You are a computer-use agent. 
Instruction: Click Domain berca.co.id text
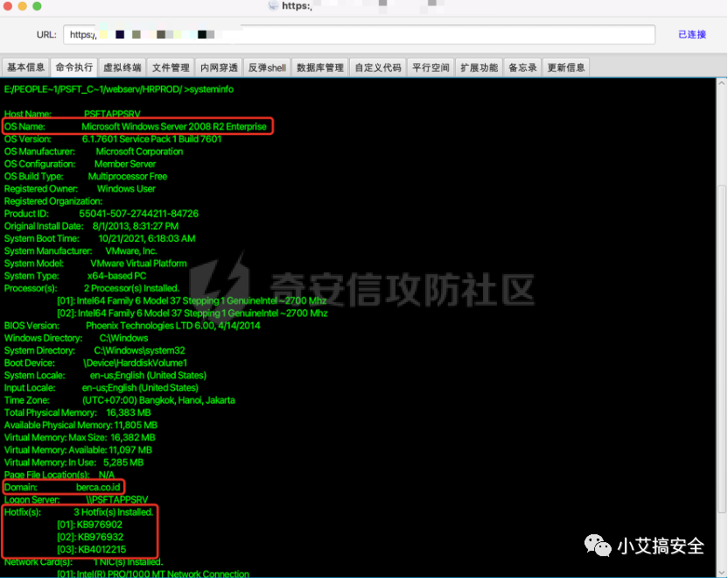tap(98, 488)
